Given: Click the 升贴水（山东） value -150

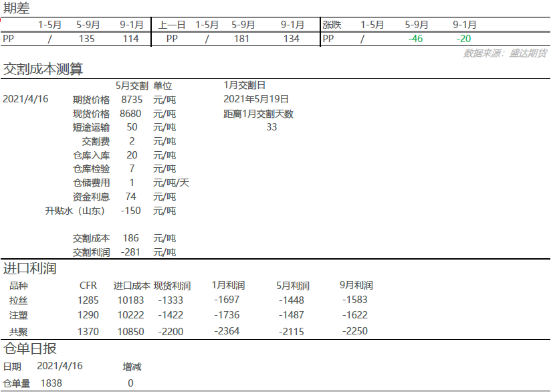Looking at the screenshot, I should 131,211.
